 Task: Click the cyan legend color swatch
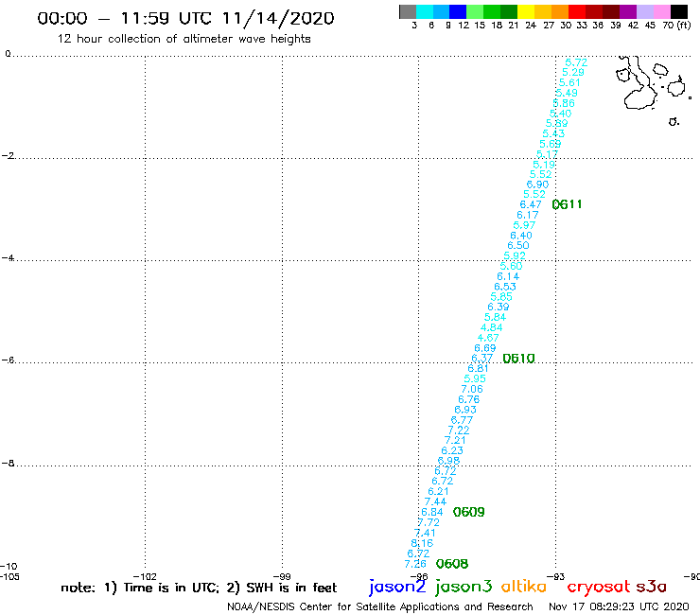(425, 11)
